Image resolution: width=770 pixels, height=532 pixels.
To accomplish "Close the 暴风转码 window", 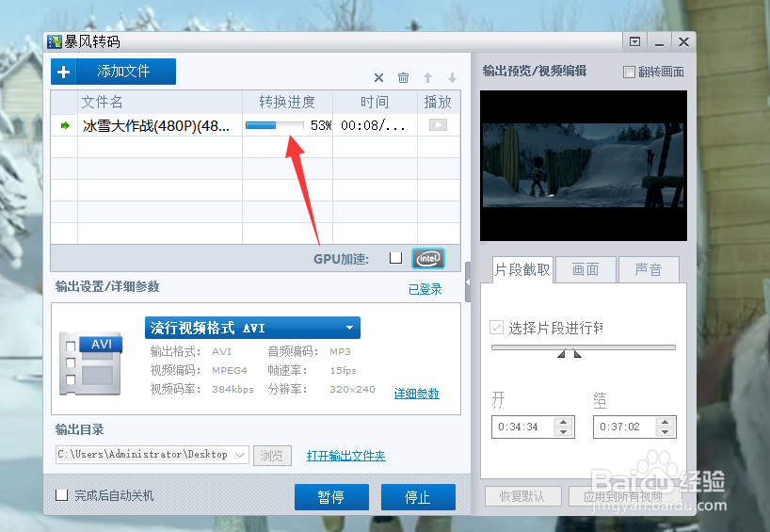I will (683, 41).
